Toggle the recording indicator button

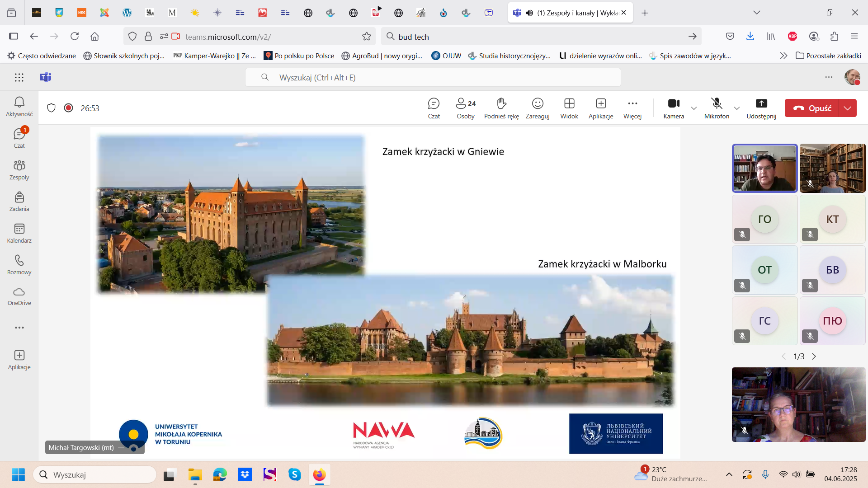(68, 108)
